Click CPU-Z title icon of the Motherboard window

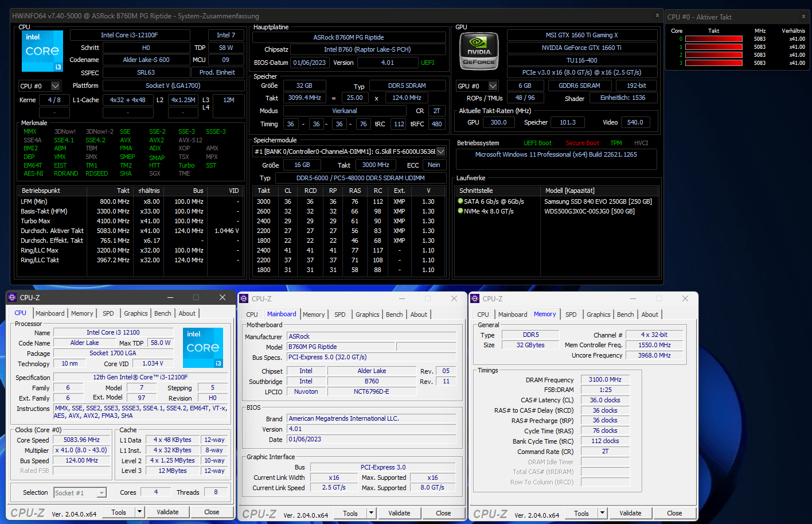[x=244, y=298]
